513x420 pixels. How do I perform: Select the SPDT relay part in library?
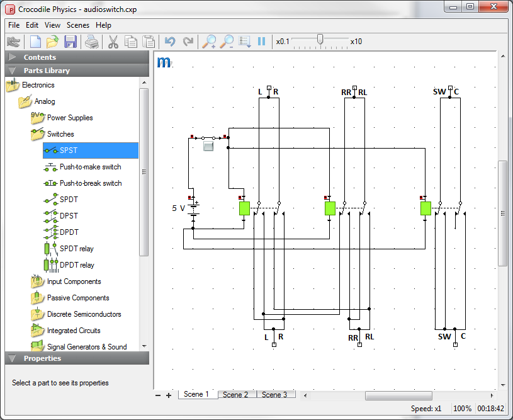[x=76, y=249]
